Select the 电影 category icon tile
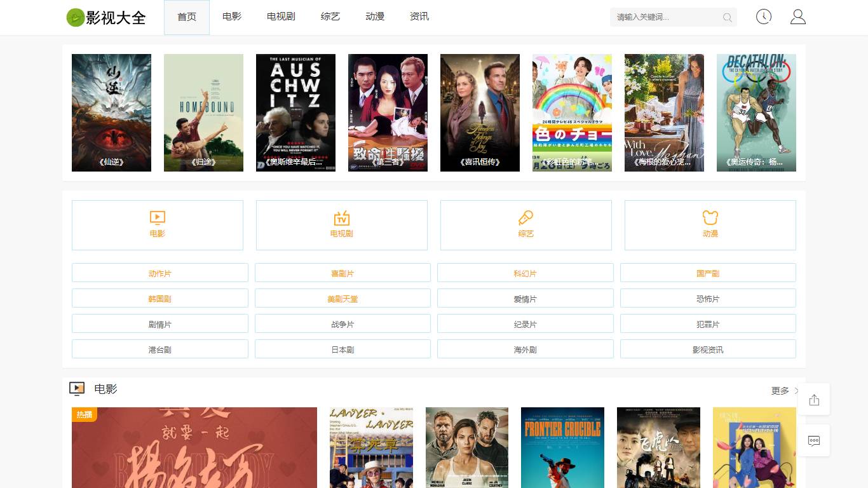 [158, 225]
